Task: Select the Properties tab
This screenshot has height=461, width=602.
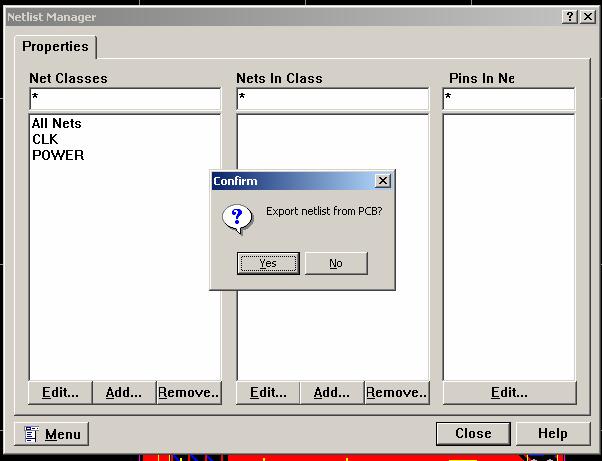Action: [55, 46]
